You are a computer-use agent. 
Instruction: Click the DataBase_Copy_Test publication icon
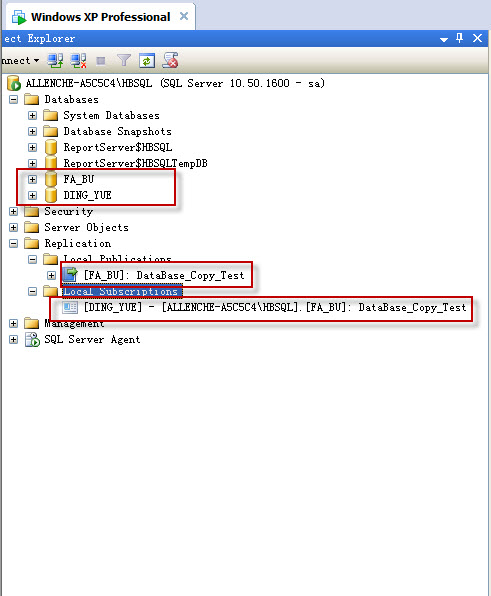point(70,274)
